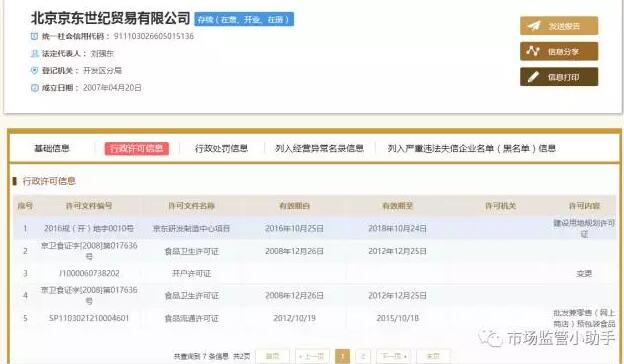Click the 有效期自 column header
The height and width of the screenshot is (364, 624).
(294, 206)
